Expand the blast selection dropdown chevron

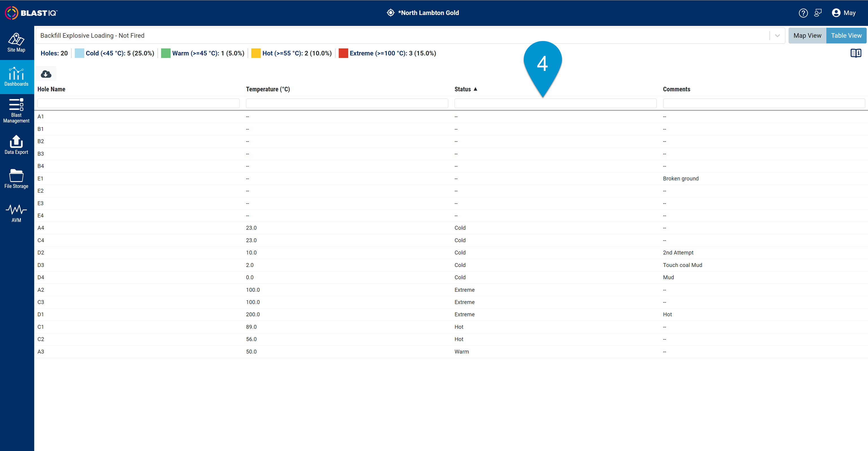tap(777, 35)
